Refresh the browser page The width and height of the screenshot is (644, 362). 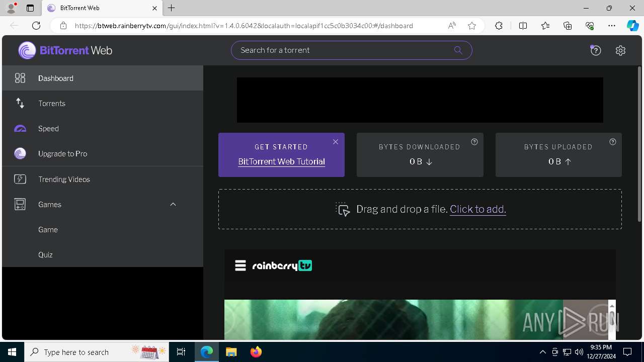coord(36,26)
